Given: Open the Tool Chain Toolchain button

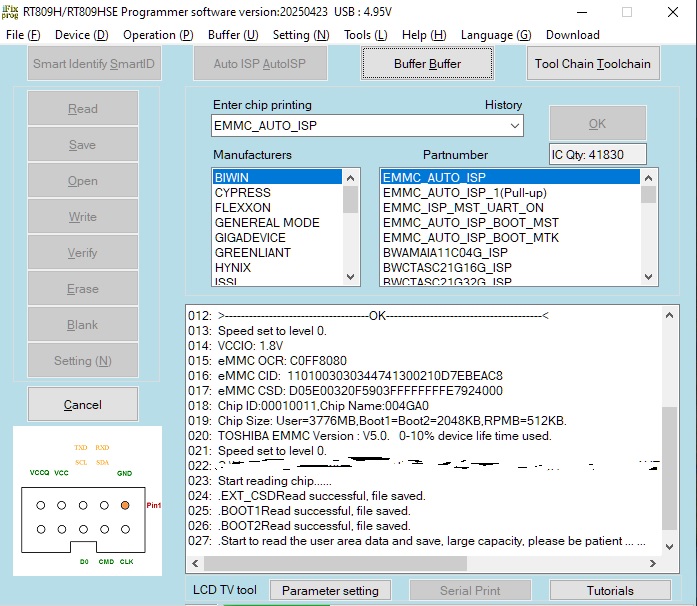Looking at the screenshot, I should (592, 64).
